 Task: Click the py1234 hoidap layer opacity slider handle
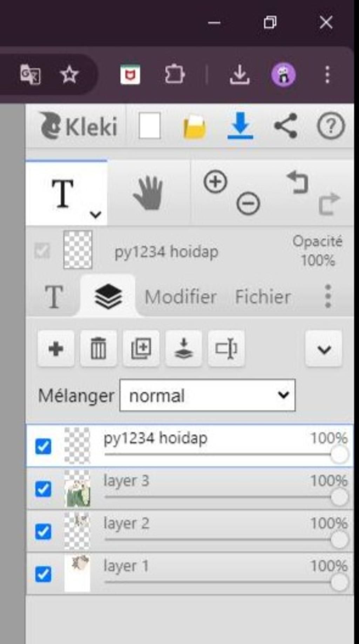(339, 455)
